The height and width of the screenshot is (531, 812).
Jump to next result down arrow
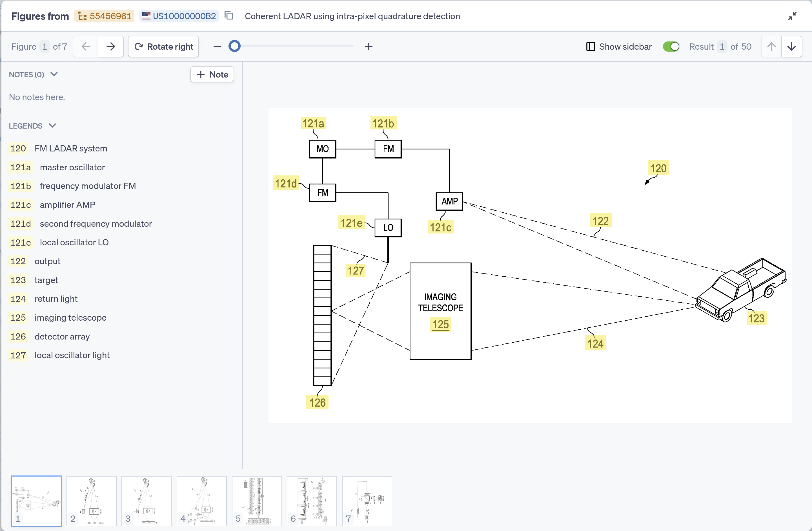tap(791, 47)
